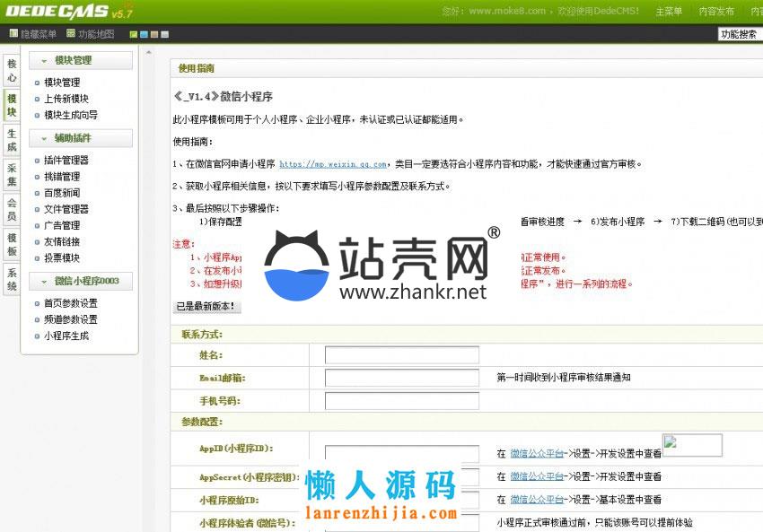Click the 隐藏菜单 hide-menu icon
The width and height of the screenshot is (763, 532).
[x=13, y=34]
